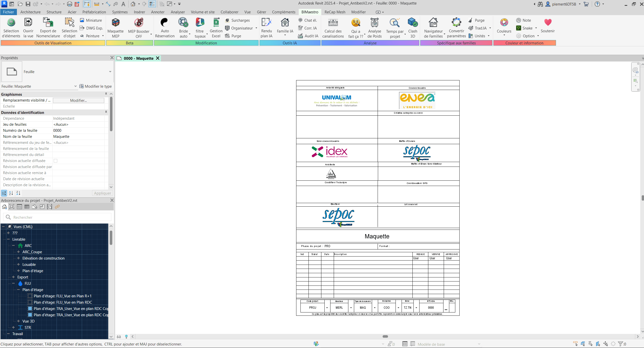Image resolution: width=644 pixels, height=348 pixels.
Task: Run Audit IA
Action: (308, 36)
